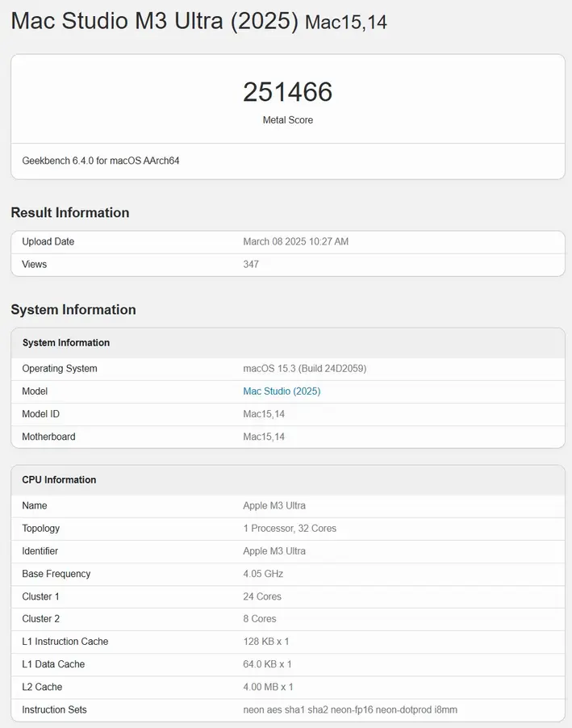This screenshot has width=572, height=728.
Task: Click the CPU Information table header
Action: click(59, 479)
